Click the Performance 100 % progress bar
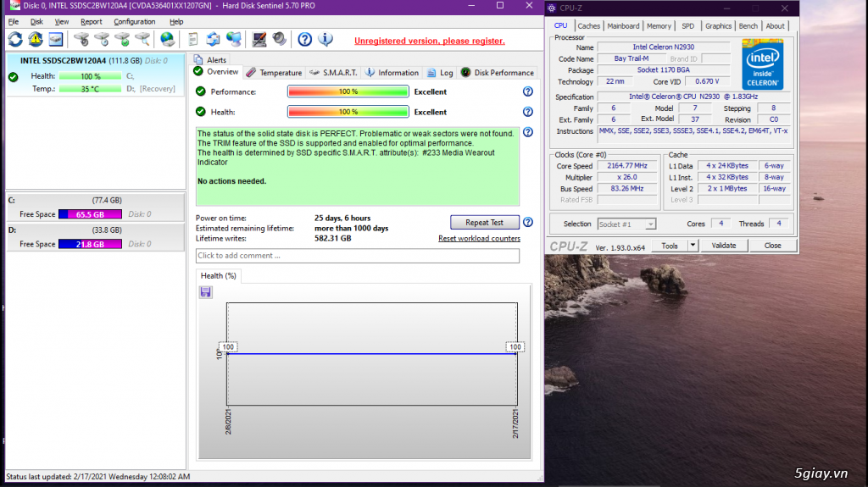 click(348, 91)
